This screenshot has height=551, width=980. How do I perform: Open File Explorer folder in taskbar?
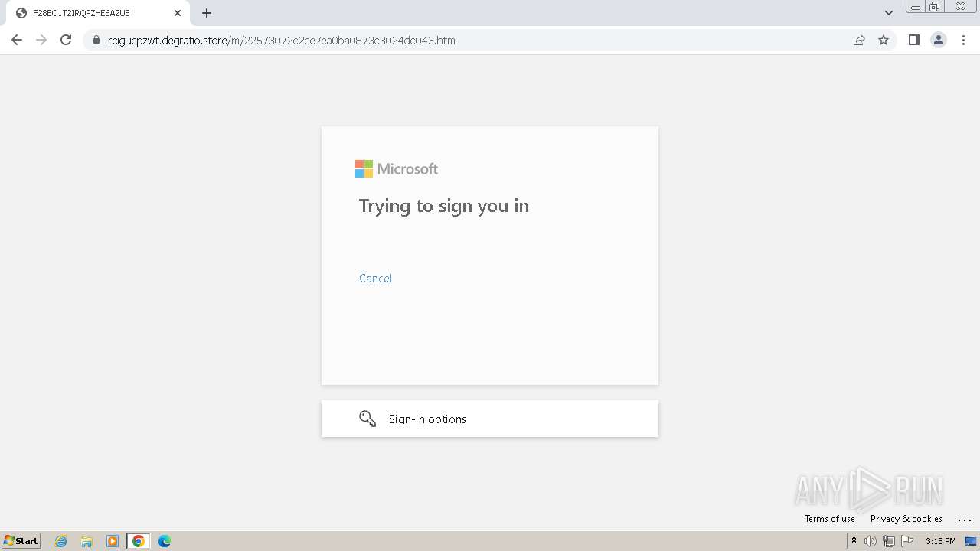87,541
